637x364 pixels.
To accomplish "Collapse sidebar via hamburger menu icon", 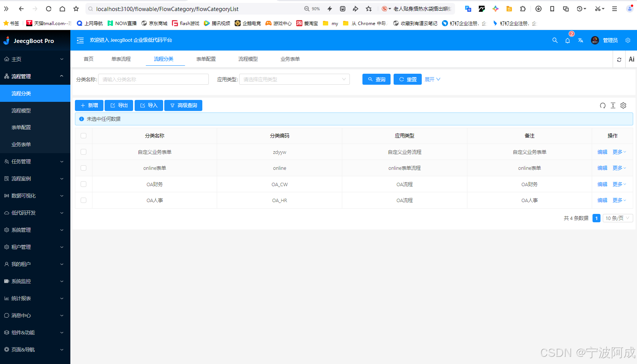I will coord(80,40).
